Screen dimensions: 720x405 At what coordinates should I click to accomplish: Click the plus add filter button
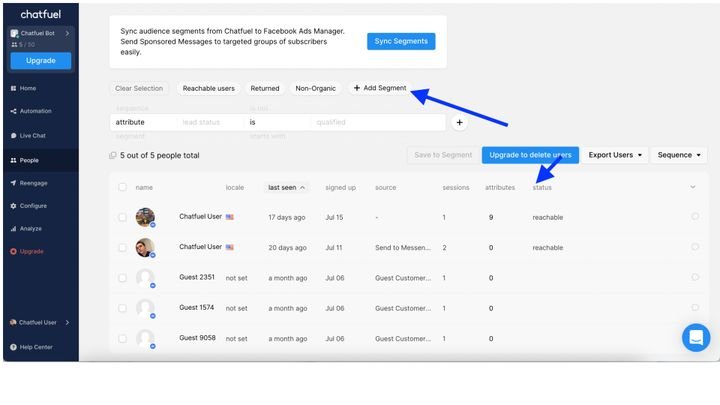click(x=459, y=123)
